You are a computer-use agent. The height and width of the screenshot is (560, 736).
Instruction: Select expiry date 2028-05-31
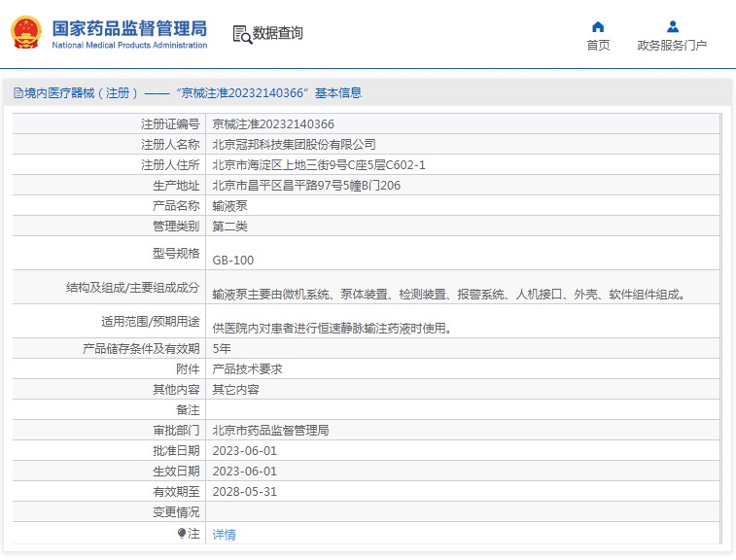click(x=245, y=492)
